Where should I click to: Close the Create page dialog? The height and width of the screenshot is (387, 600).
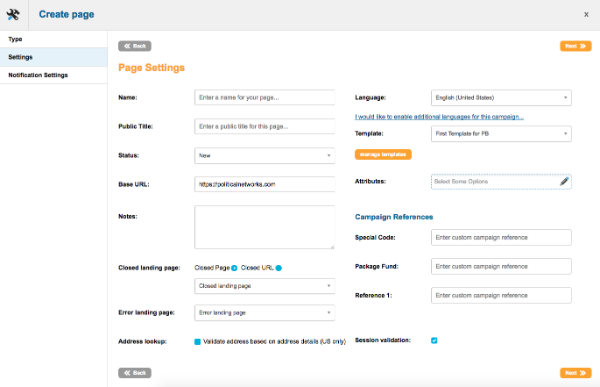coord(586,15)
